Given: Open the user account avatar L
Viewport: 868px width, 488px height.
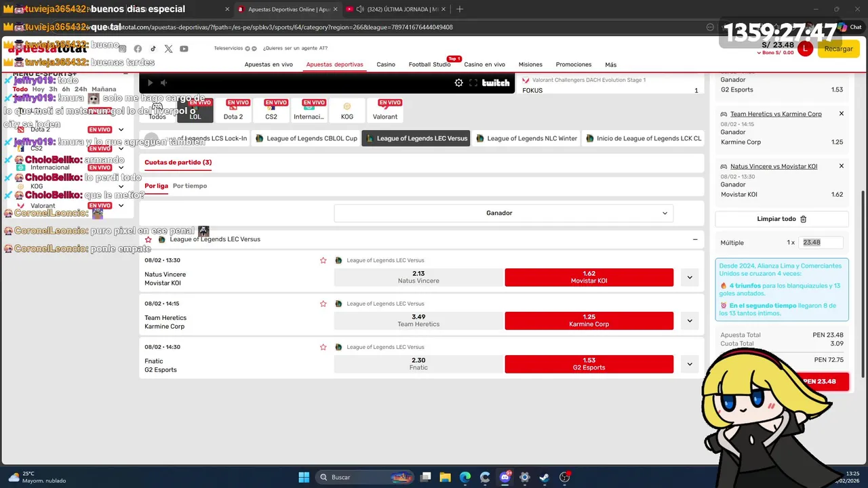Looking at the screenshot, I should coord(805,49).
